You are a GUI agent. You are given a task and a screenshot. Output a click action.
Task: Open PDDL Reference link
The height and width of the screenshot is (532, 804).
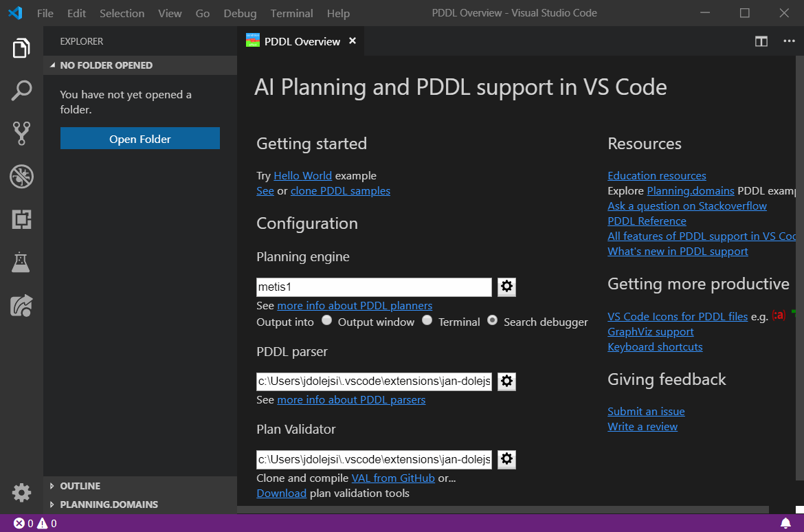pos(647,221)
